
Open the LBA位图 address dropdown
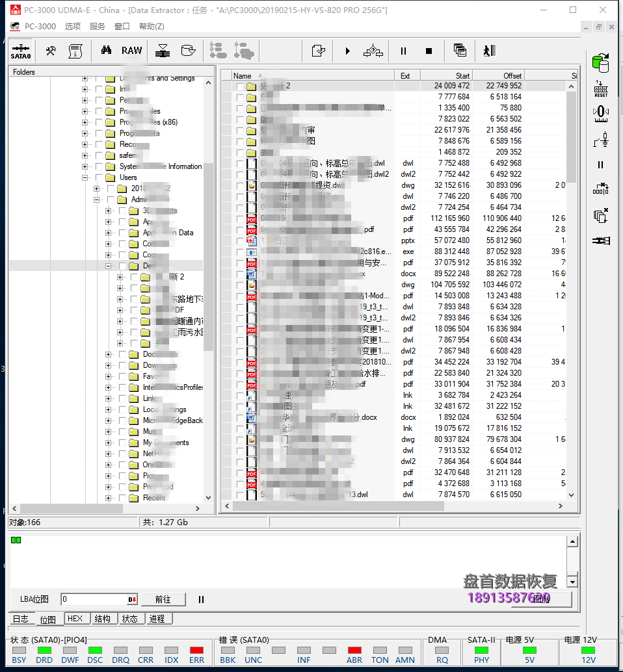[133, 600]
